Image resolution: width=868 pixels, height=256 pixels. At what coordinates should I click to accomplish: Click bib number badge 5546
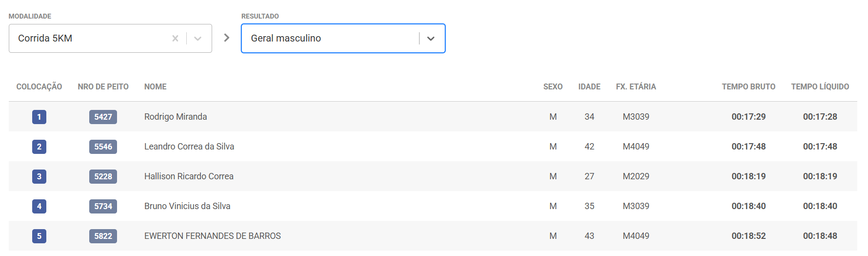(x=103, y=147)
